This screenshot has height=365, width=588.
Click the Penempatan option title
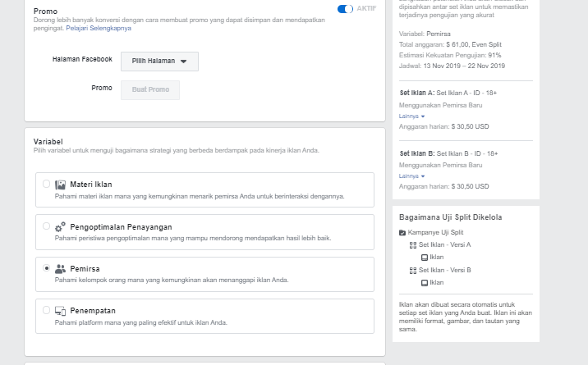pyautogui.click(x=93, y=311)
